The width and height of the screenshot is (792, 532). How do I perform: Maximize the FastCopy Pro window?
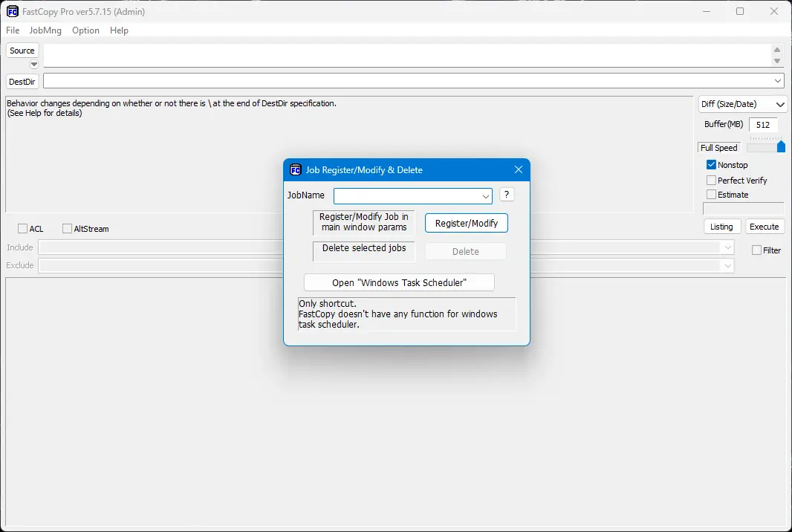(x=740, y=11)
